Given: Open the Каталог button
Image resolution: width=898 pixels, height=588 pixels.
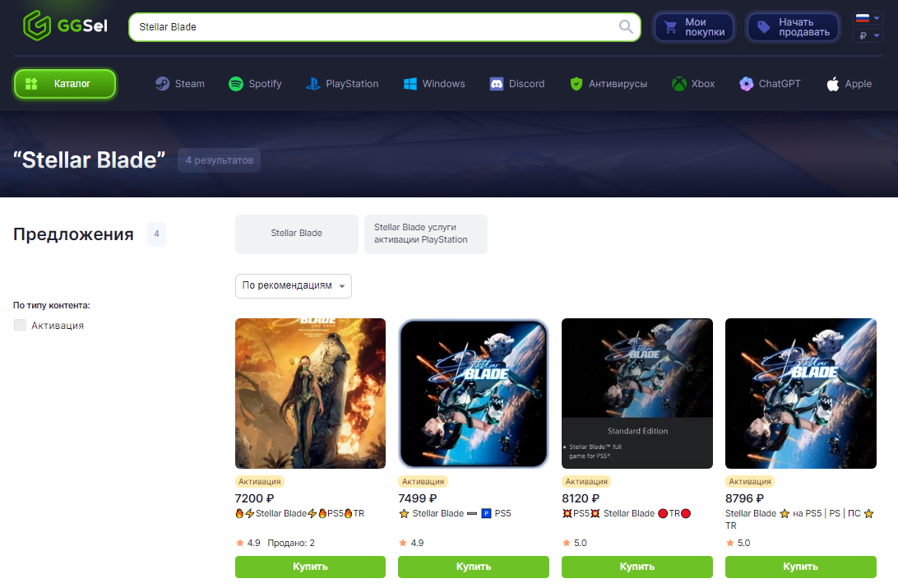Looking at the screenshot, I should tap(65, 84).
